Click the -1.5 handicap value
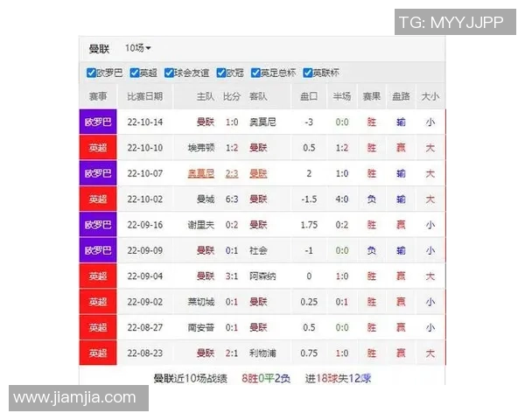This screenshot has height=420, width=525. coord(309,199)
